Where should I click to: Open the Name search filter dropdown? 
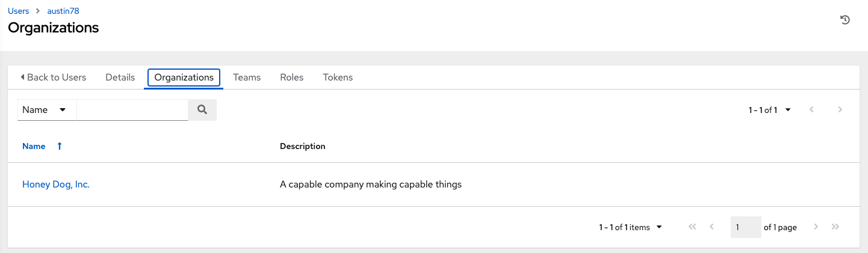(46, 110)
